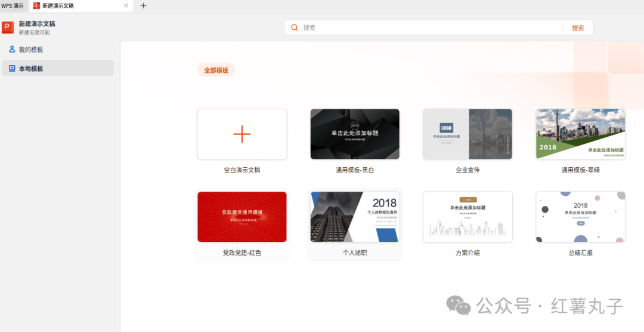Click the 党政党建-红色 label

(x=242, y=253)
